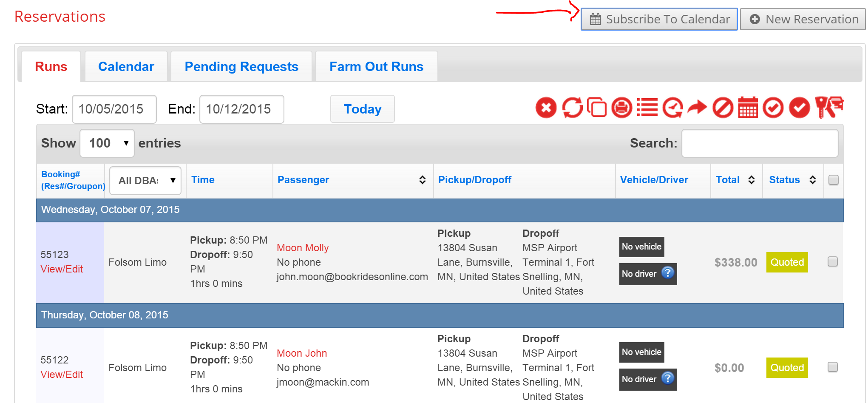Click the red forward arrow icon
This screenshot has width=868, height=403.
697,108
